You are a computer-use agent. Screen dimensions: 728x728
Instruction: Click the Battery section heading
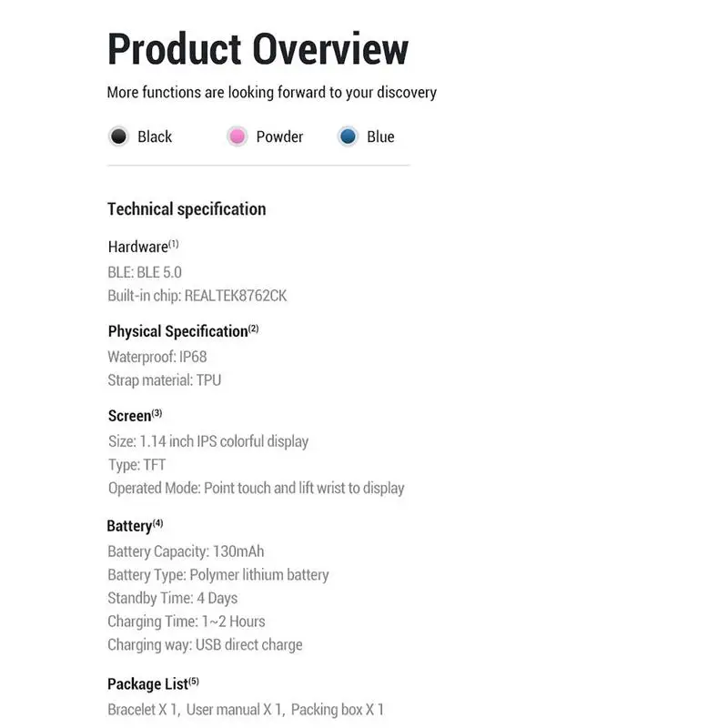[x=130, y=526]
